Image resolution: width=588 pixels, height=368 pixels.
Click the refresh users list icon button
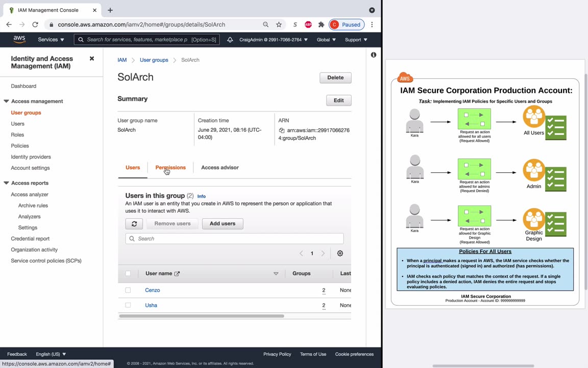point(134,224)
